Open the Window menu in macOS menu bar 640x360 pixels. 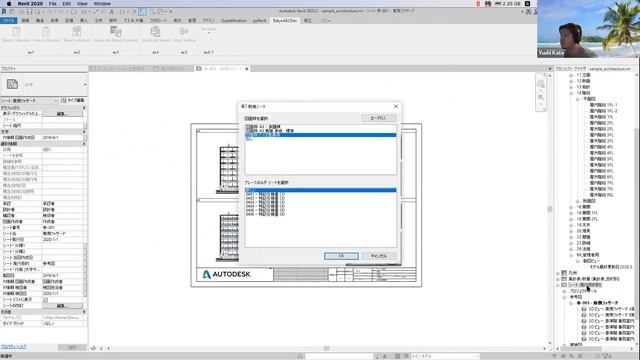pos(102,4)
